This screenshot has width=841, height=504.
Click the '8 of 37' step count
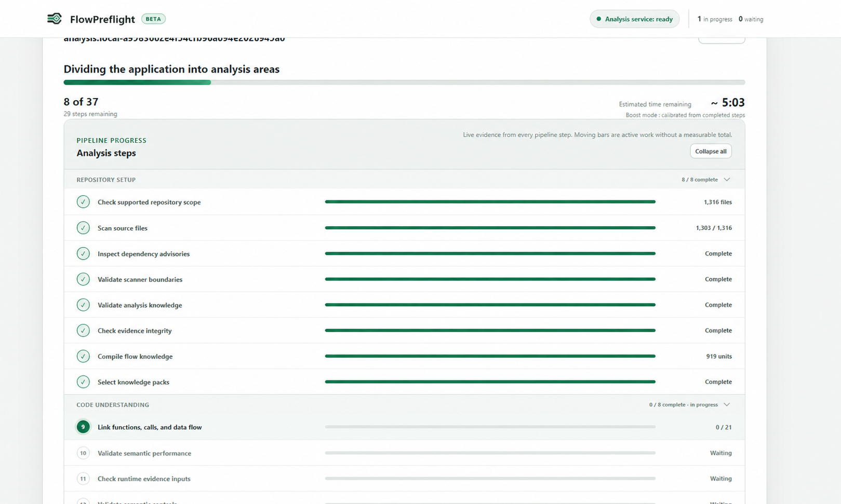(81, 102)
